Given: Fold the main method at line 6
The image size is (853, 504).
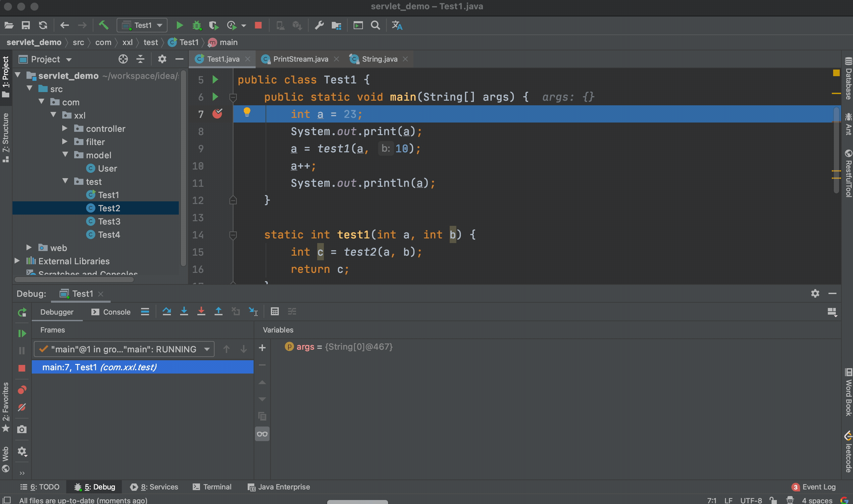Looking at the screenshot, I should pos(233,98).
